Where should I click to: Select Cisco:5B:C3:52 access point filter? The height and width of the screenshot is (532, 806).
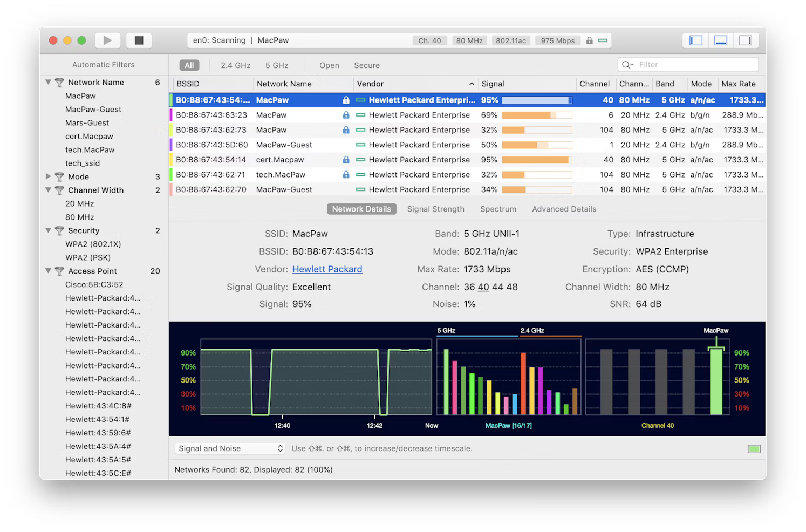94,285
